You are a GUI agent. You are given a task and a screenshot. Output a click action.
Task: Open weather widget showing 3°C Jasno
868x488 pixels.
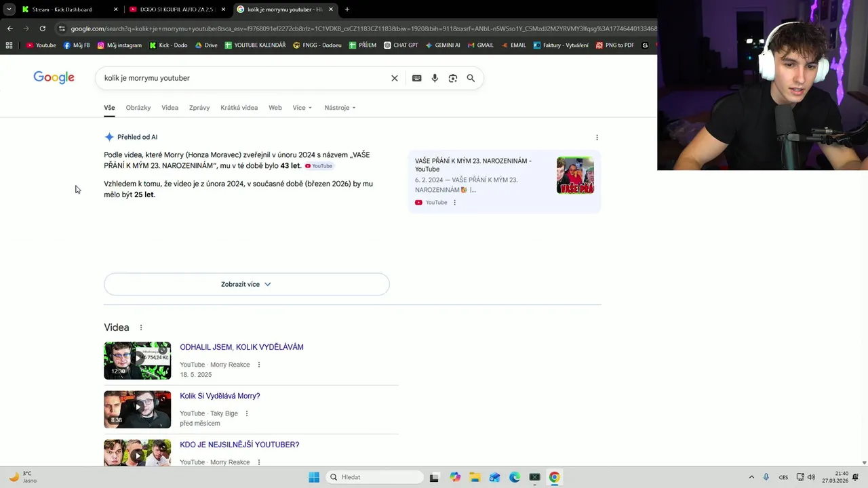(x=22, y=477)
